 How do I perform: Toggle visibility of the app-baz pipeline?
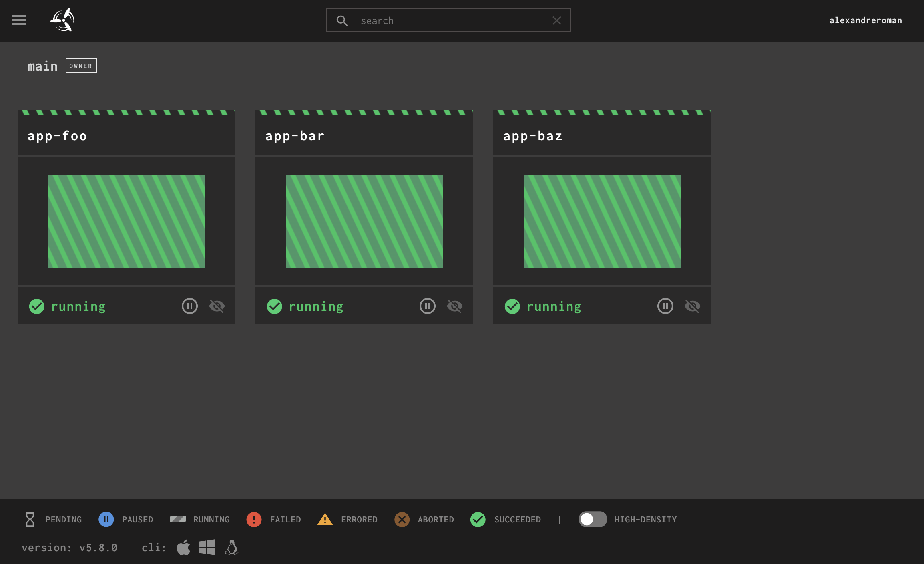693,306
